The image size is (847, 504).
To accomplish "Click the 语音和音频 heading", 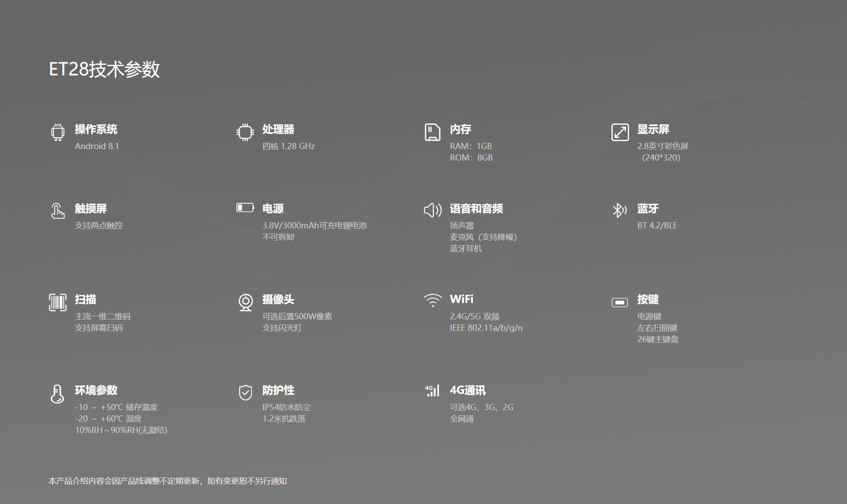I will [476, 209].
